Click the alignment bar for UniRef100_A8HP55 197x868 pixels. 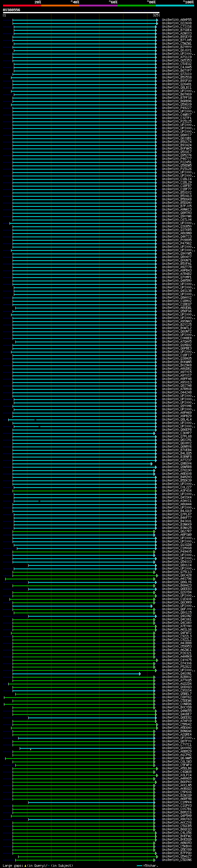coord(85,20)
